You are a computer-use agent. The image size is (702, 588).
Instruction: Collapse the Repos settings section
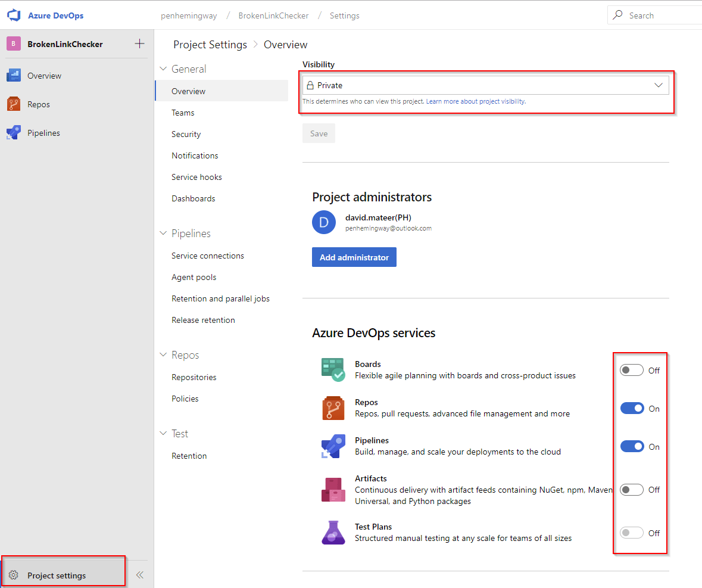(x=163, y=354)
